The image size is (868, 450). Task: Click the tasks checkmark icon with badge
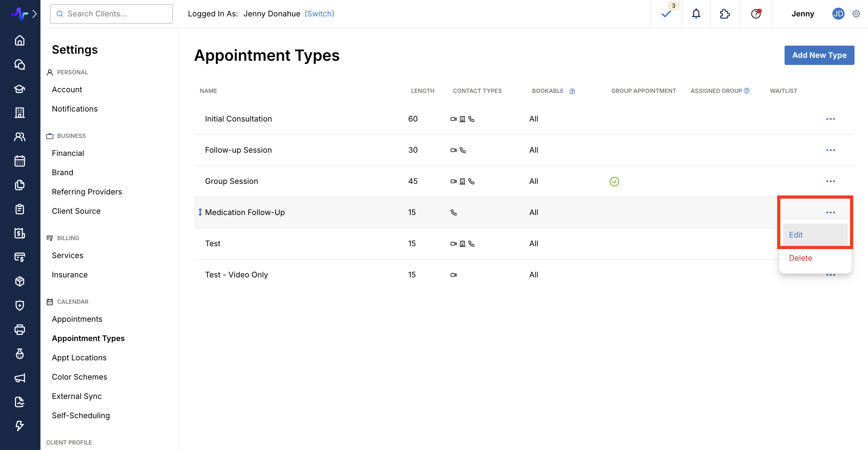click(666, 14)
